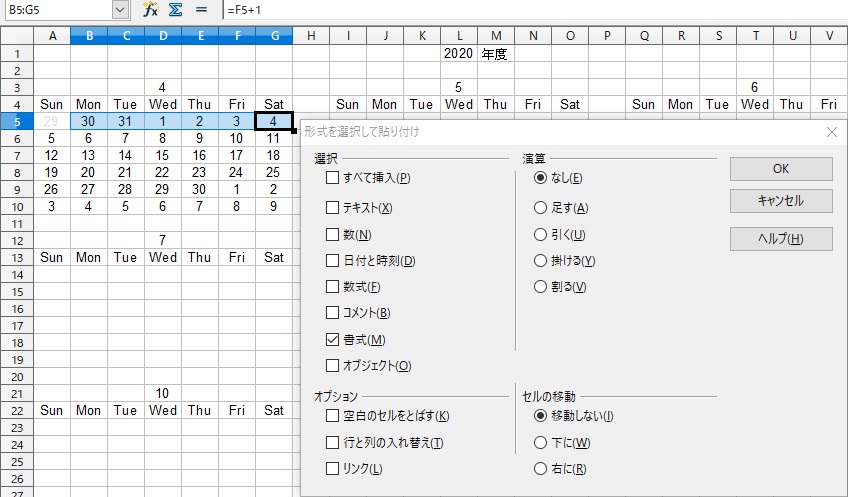Check the テキスト(X) checkbox

click(x=332, y=207)
